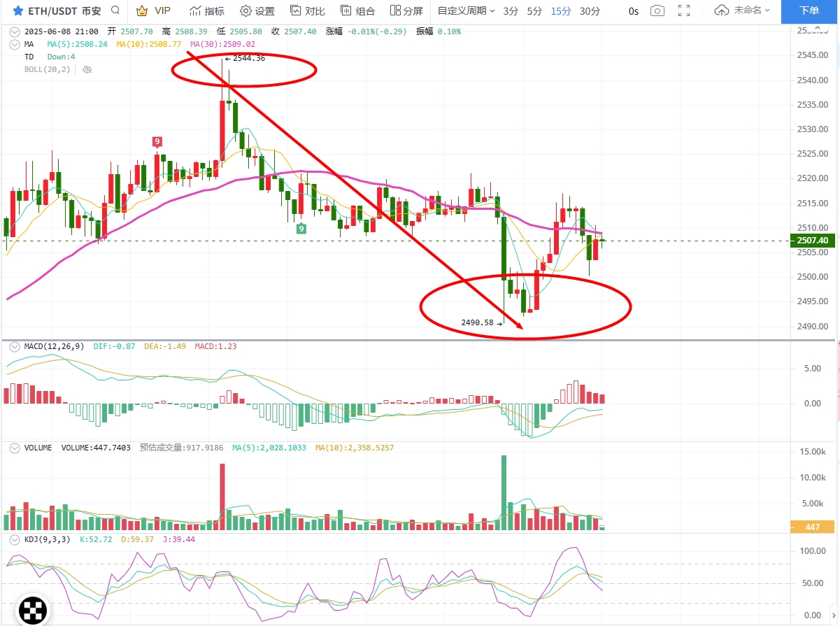The height and width of the screenshot is (626, 840).
Task: Open the 分屏 split-screen layout
Action: [x=406, y=10]
